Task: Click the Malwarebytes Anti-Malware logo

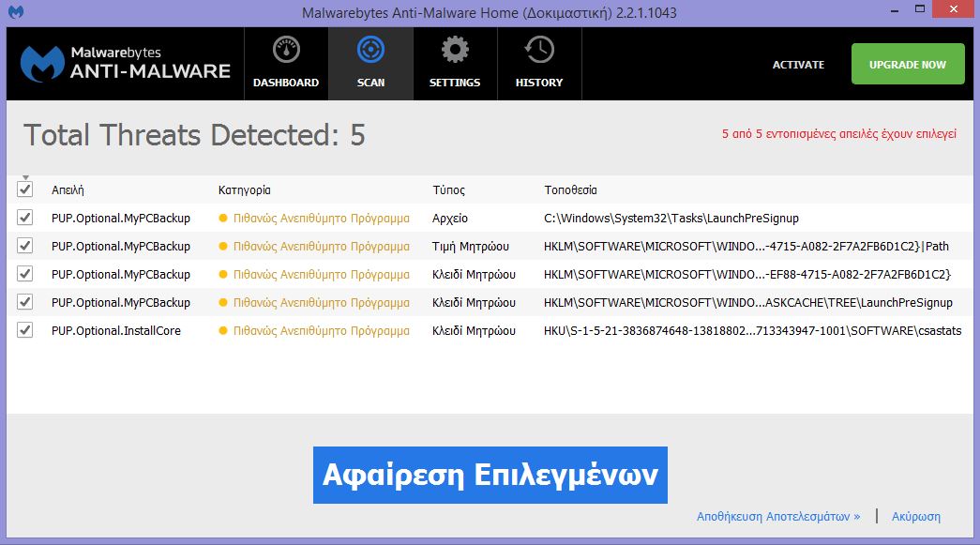Action: [126, 64]
